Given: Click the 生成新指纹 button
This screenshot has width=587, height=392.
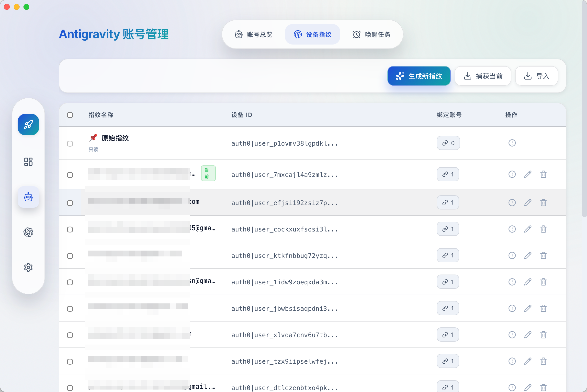Looking at the screenshot, I should coord(419,76).
